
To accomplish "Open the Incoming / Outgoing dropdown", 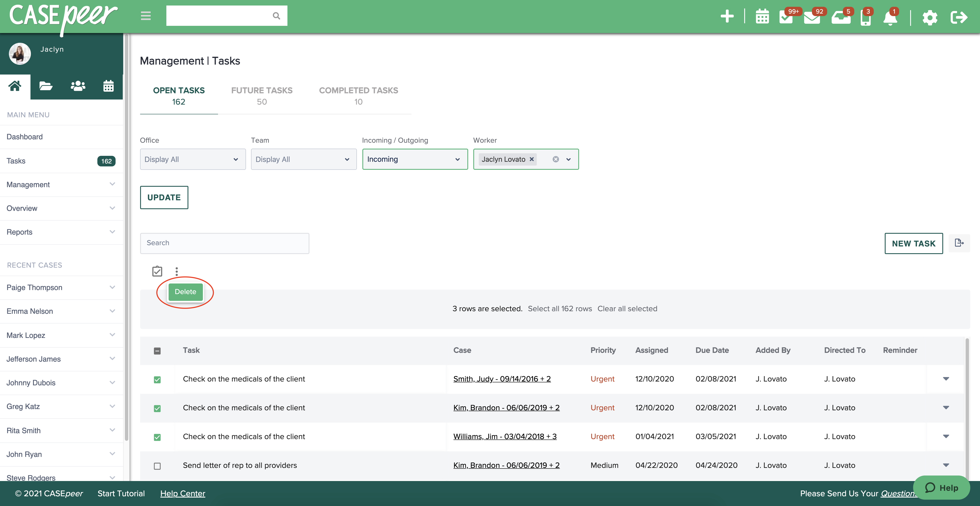I will tap(415, 159).
